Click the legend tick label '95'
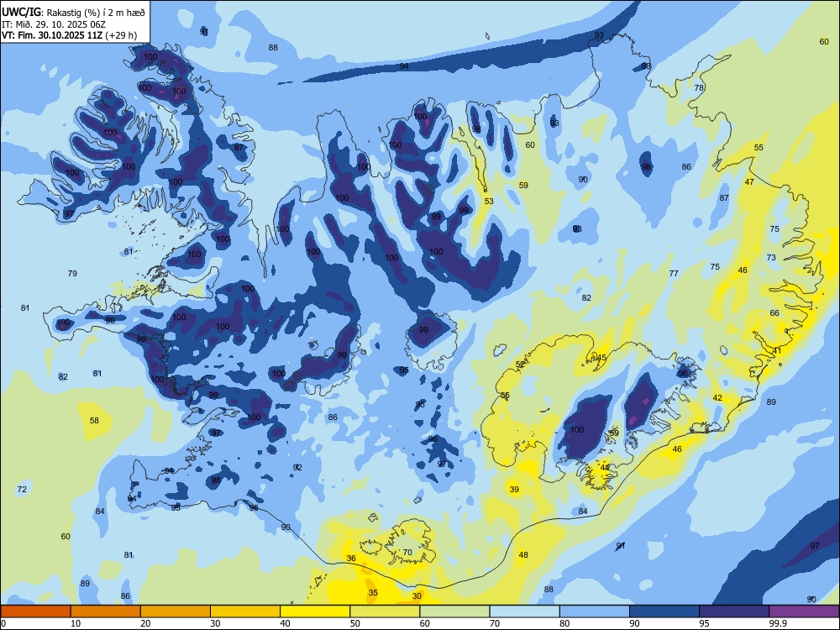840x630 pixels. (704, 623)
